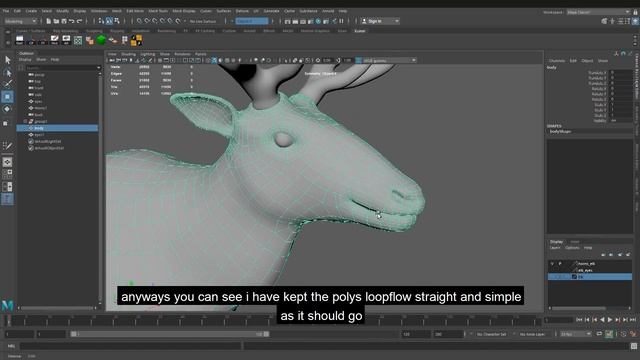Click the Open Scene folder icon
The image size is (640, 360).
[56, 21]
